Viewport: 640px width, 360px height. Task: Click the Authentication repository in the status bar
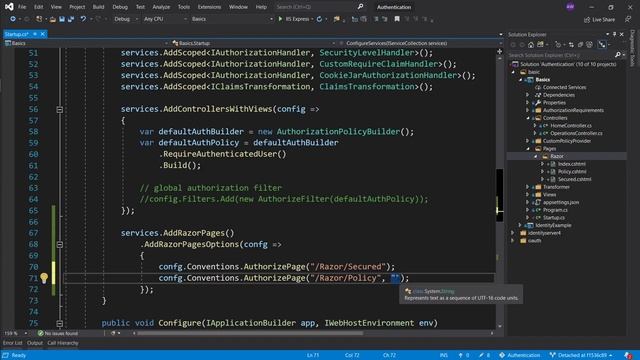pyautogui.click(x=520, y=355)
